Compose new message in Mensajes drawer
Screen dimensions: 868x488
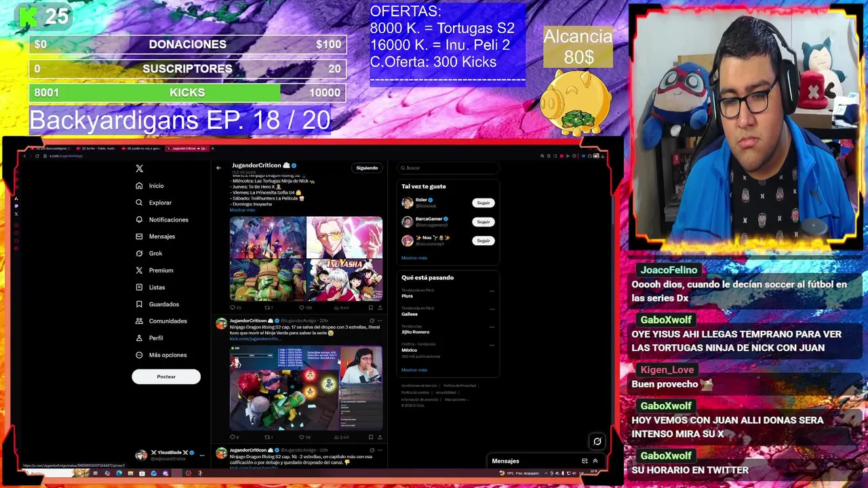tap(585, 461)
